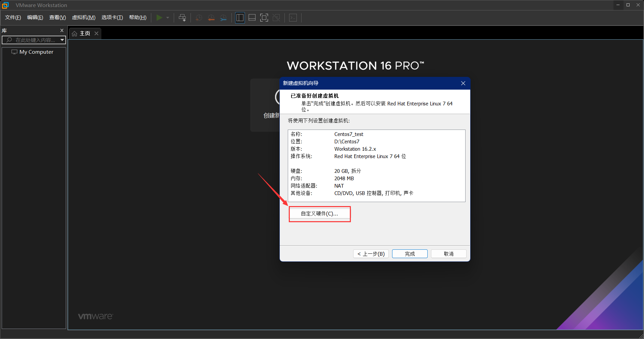The width and height of the screenshot is (644, 339).
Task: Click the Unity mode toolbar icon
Action: 276,17
